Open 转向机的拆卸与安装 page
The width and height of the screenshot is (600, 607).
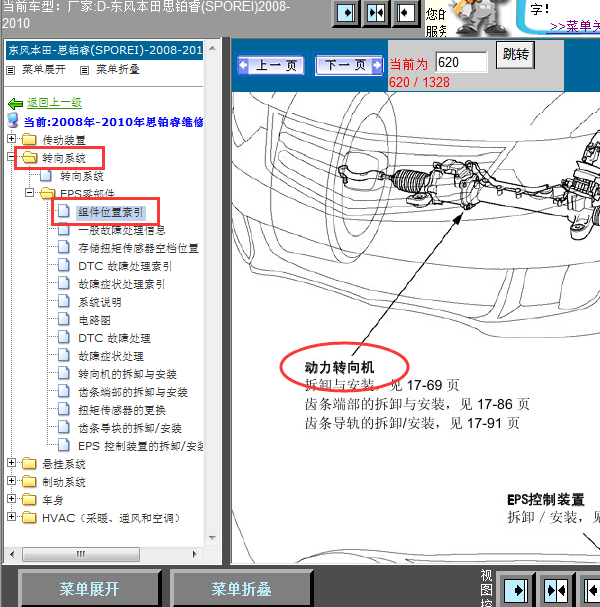click(x=127, y=374)
